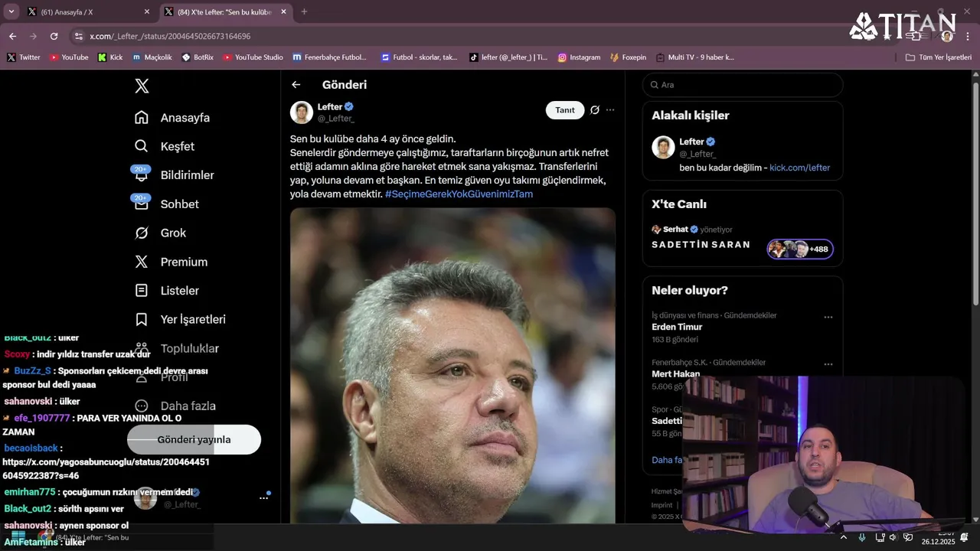Close the X'te Lefter tab
The height and width of the screenshot is (551, 980).
(284, 12)
